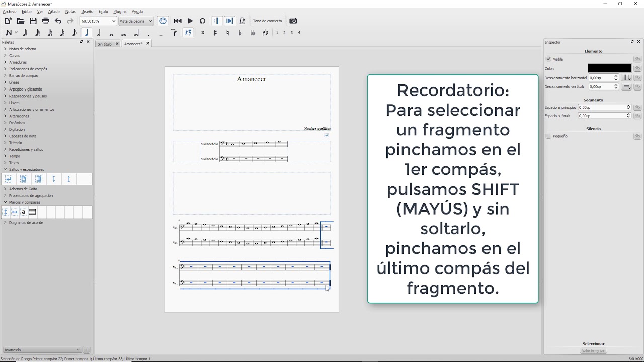Open a score file from the toolbar
644x362 pixels.
click(x=21, y=21)
